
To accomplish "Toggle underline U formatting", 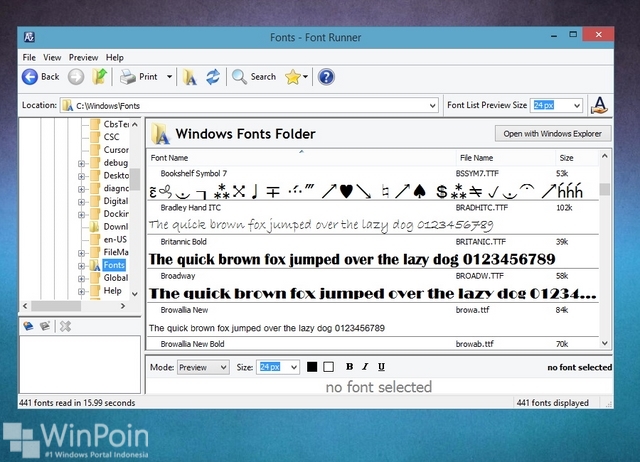I will (381, 367).
